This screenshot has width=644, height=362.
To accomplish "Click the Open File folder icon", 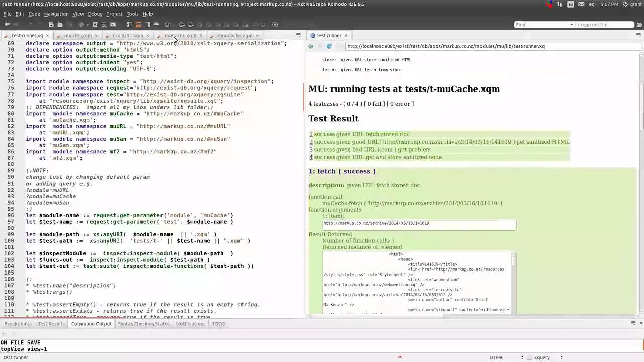I will 60,24.
